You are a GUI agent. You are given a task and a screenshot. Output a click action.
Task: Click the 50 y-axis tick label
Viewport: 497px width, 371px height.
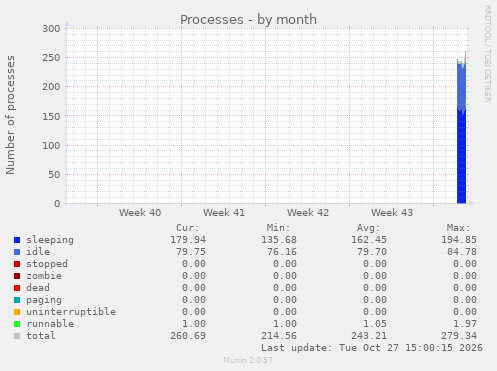pos(54,175)
